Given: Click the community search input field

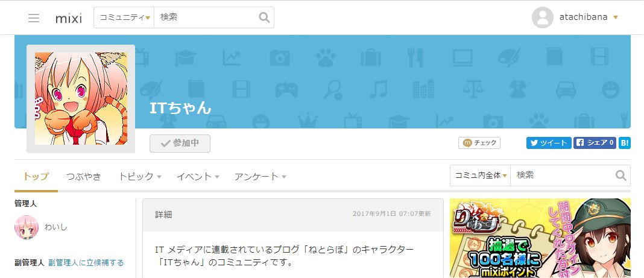Looking at the screenshot, I should 561,175.
